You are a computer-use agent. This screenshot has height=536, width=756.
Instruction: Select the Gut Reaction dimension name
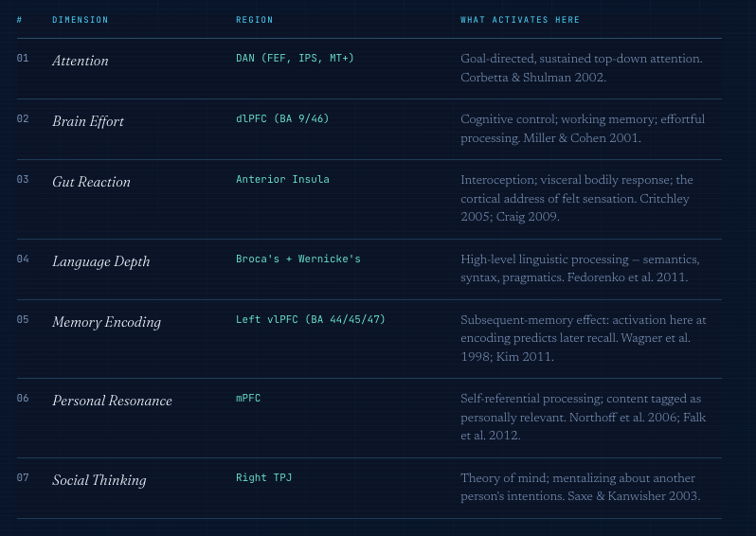(91, 182)
